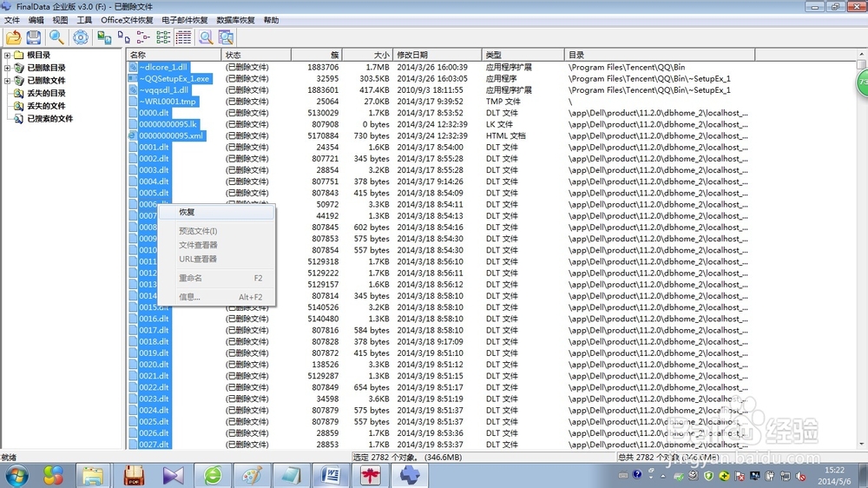Image resolution: width=868 pixels, height=488 pixels.
Task: Open the gear settings toolbar icon
Action: click(80, 37)
